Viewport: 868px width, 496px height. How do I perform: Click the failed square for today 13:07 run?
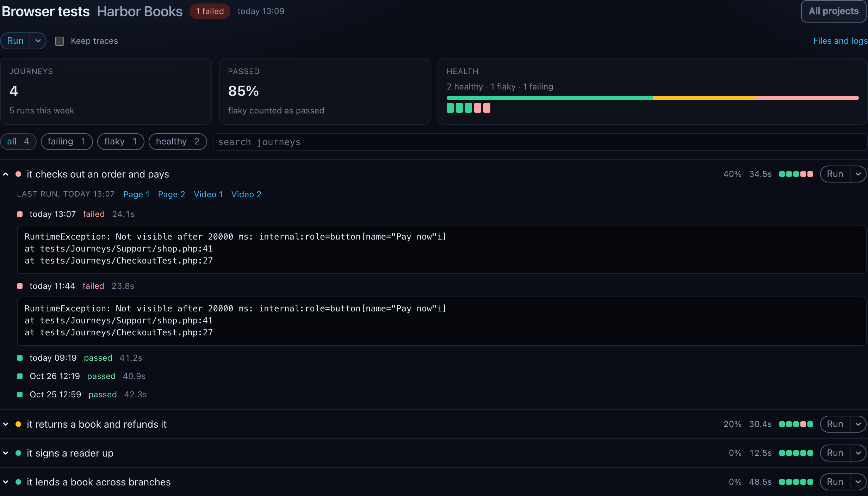(20, 214)
